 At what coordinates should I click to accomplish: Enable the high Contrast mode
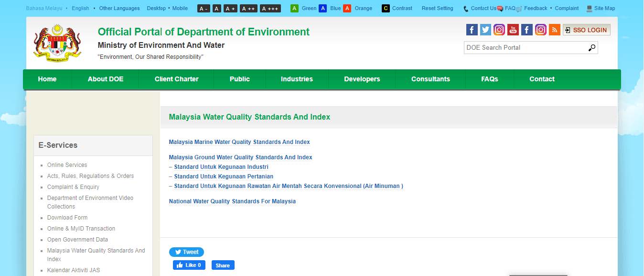386,9
